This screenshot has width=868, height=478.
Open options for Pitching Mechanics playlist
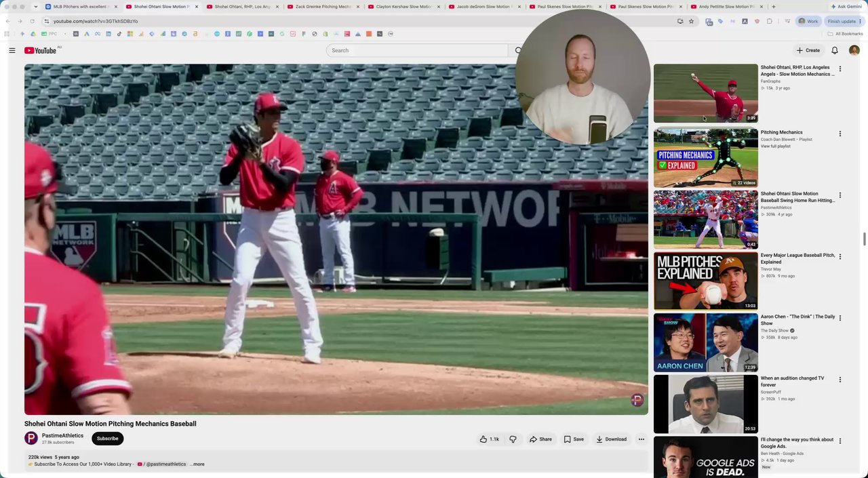840,134
